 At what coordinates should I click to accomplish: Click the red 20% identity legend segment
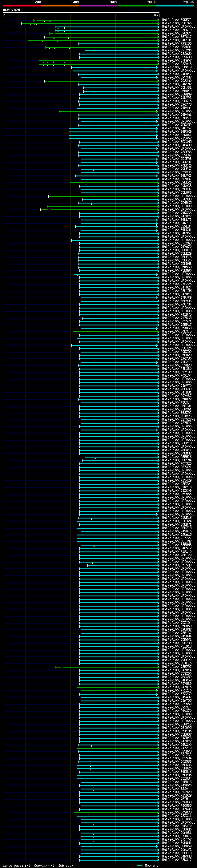point(22,6)
